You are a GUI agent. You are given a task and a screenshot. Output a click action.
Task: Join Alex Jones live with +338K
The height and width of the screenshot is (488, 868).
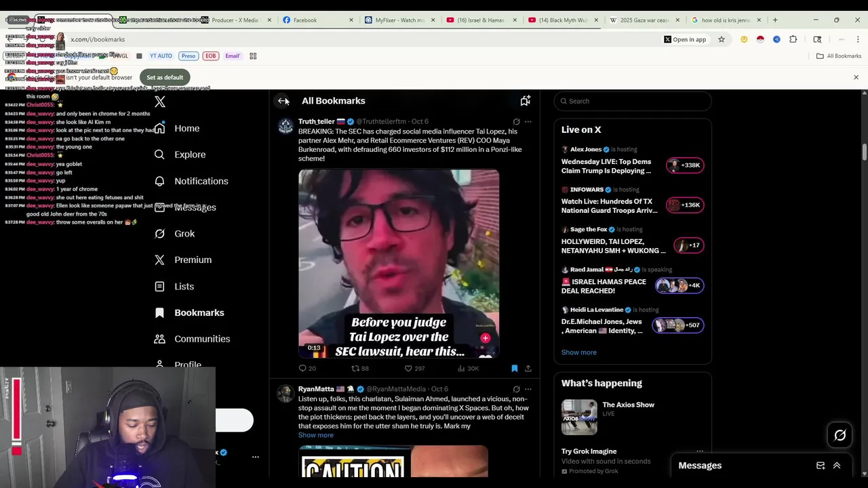tap(685, 165)
